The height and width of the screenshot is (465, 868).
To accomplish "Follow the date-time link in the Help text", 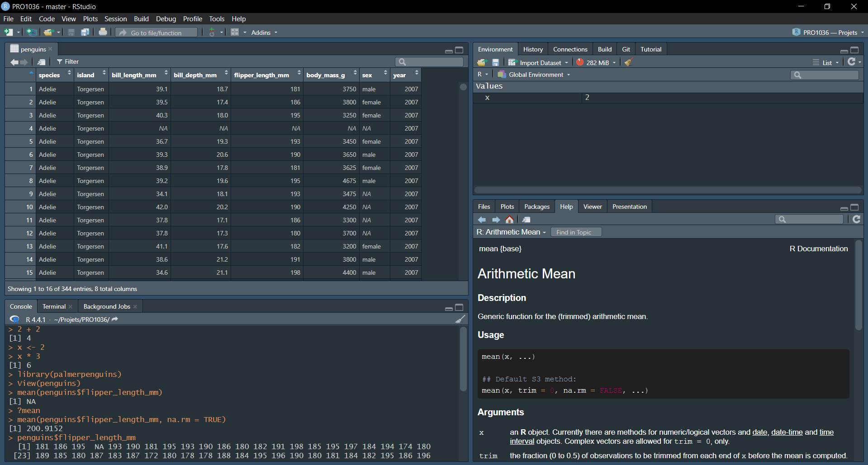I will point(787,432).
